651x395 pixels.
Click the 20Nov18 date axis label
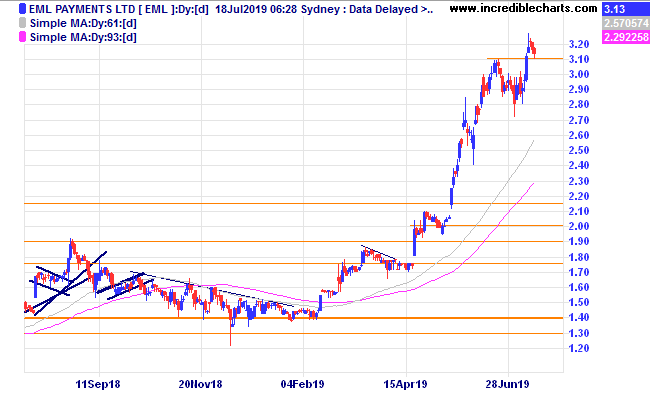pos(201,384)
